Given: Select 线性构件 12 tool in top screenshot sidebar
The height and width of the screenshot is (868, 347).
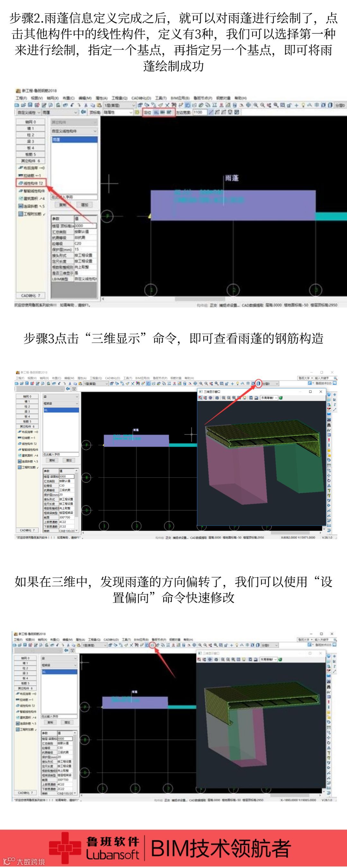Looking at the screenshot, I should [31, 183].
